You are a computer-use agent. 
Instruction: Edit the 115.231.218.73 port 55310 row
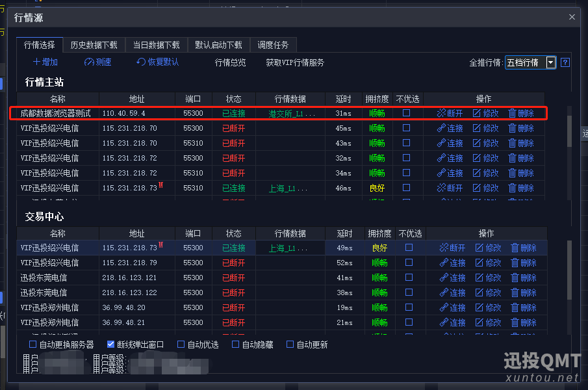(485, 188)
